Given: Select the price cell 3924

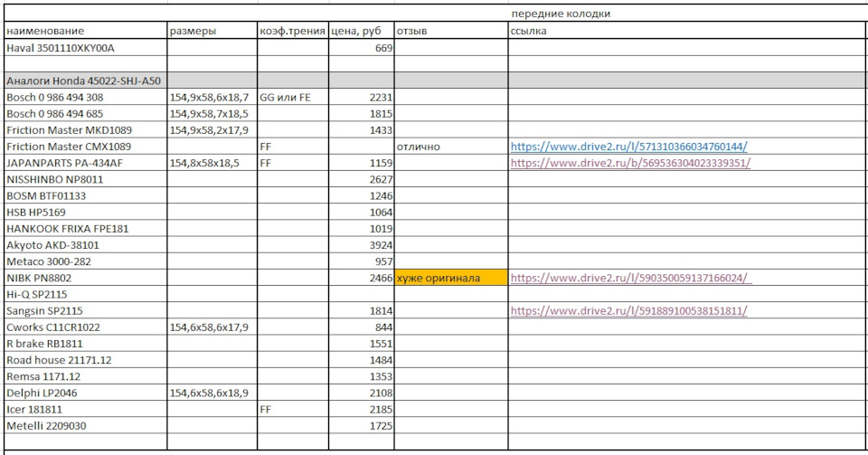Looking at the screenshot, I should click(362, 245).
